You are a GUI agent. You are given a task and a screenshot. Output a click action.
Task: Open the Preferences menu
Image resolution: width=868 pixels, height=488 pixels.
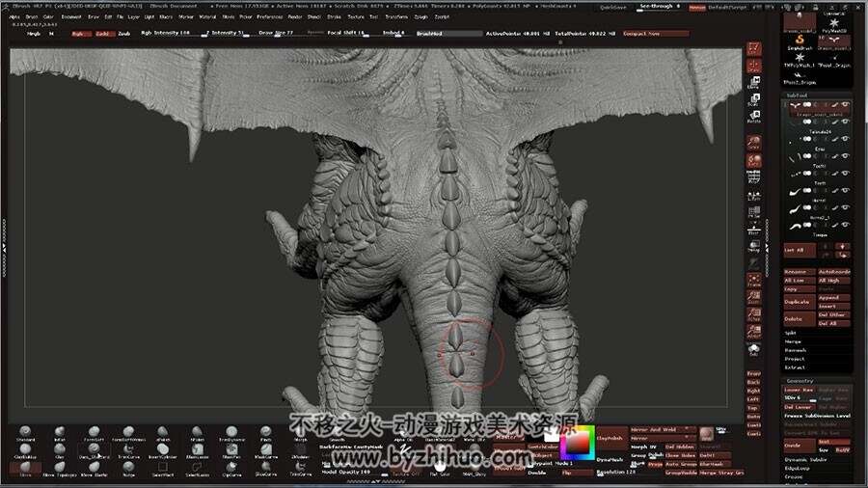[x=270, y=17]
